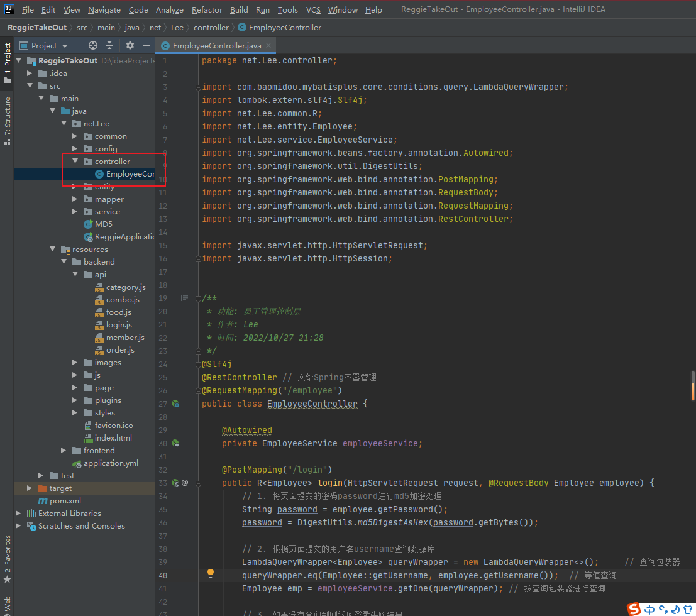Screen dimensions: 696x616
Task: Open the Web tool window tab
Action: click(x=7, y=605)
